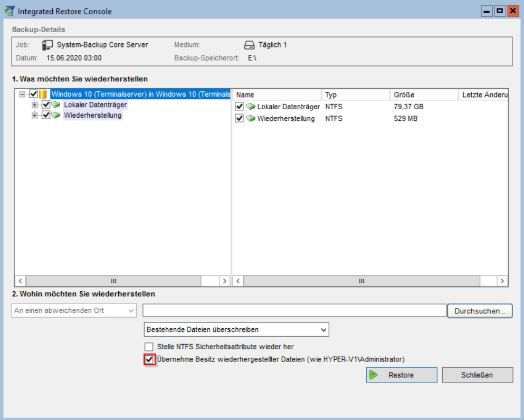
Task: Click the restore destination path input field
Action: (294, 311)
